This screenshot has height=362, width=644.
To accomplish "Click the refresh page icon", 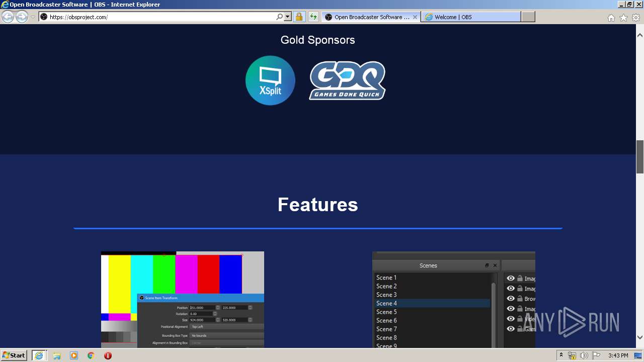I will pos(313,17).
